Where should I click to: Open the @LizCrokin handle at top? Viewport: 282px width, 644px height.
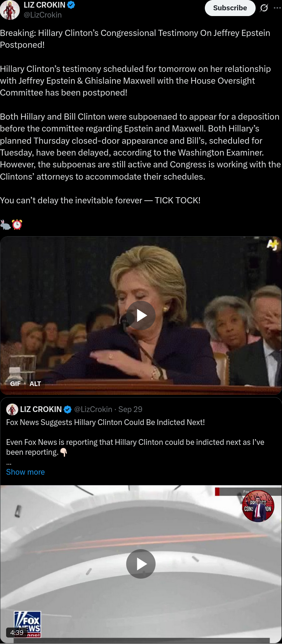[43, 15]
